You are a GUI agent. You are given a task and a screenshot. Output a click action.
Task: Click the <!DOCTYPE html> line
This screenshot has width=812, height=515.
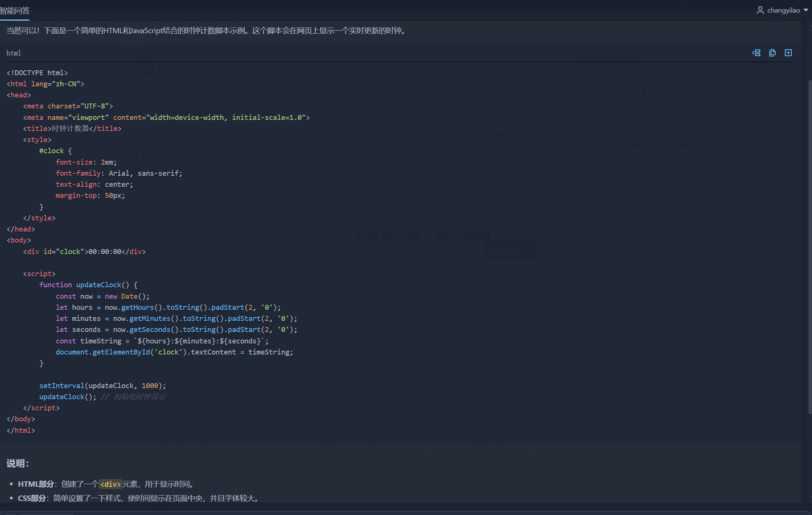click(37, 73)
